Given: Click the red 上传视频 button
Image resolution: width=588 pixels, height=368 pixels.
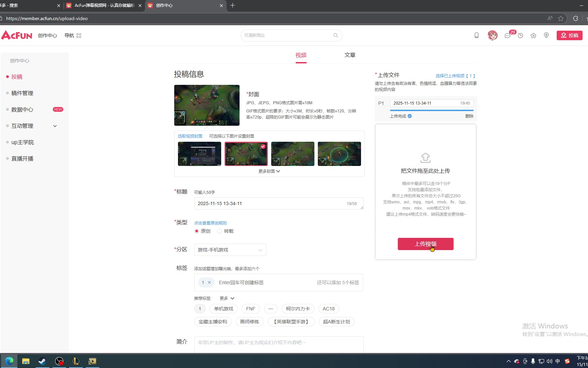Looking at the screenshot, I should pyautogui.click(x=425, y=244).
